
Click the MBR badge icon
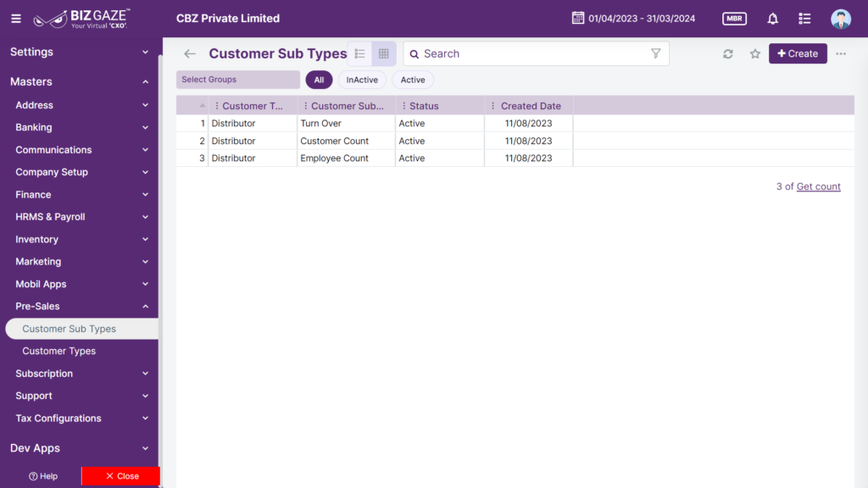pyautogui.click(x=734, y=19)
